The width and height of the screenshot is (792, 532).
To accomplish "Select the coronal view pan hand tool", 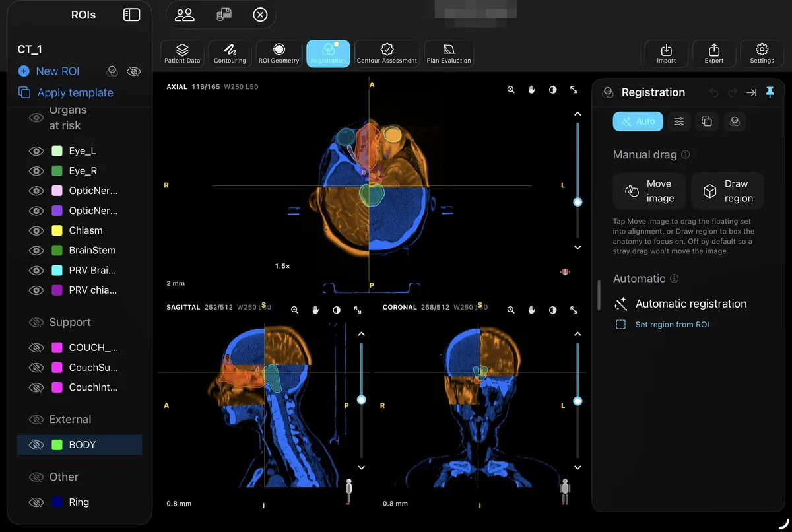I will point(532,310).
